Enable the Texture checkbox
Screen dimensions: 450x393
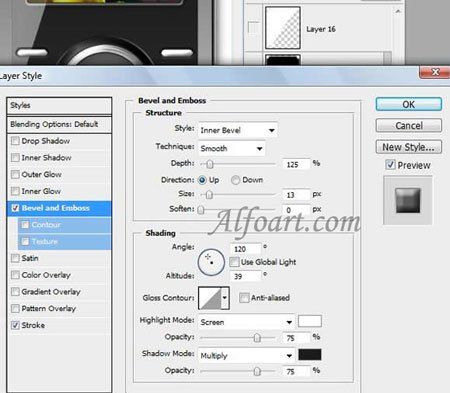pos(25,241)
